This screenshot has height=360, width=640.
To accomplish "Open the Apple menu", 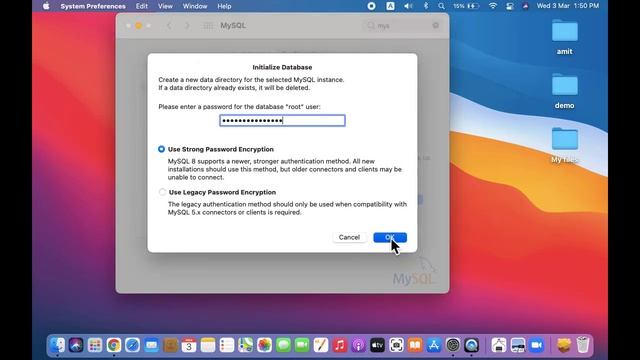I will click(46, 6).
